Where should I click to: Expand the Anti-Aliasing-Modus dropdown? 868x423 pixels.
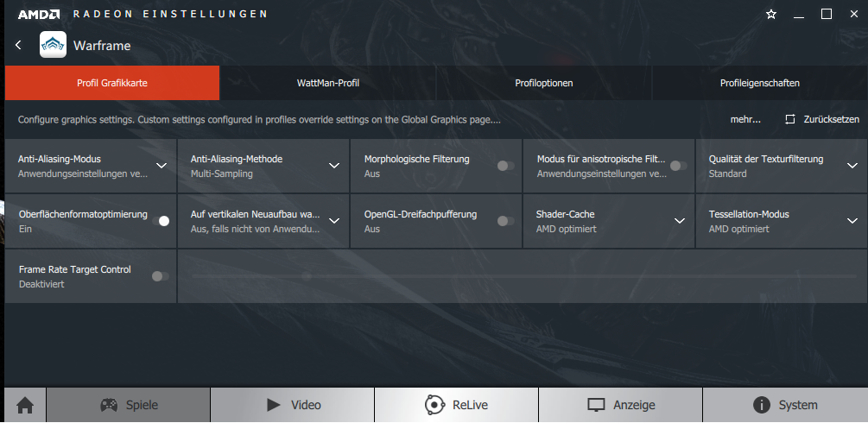click(x=162, y=166)
